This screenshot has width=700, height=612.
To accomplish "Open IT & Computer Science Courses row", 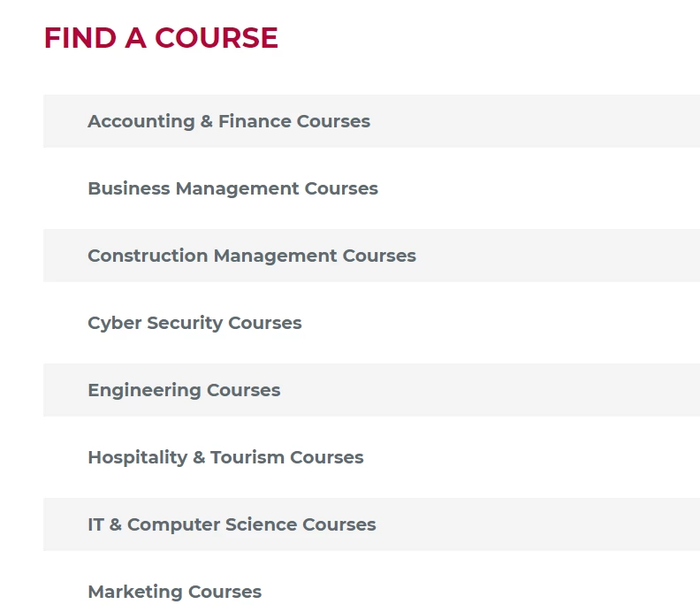I will pyautogui.click(x=371, y=524).
